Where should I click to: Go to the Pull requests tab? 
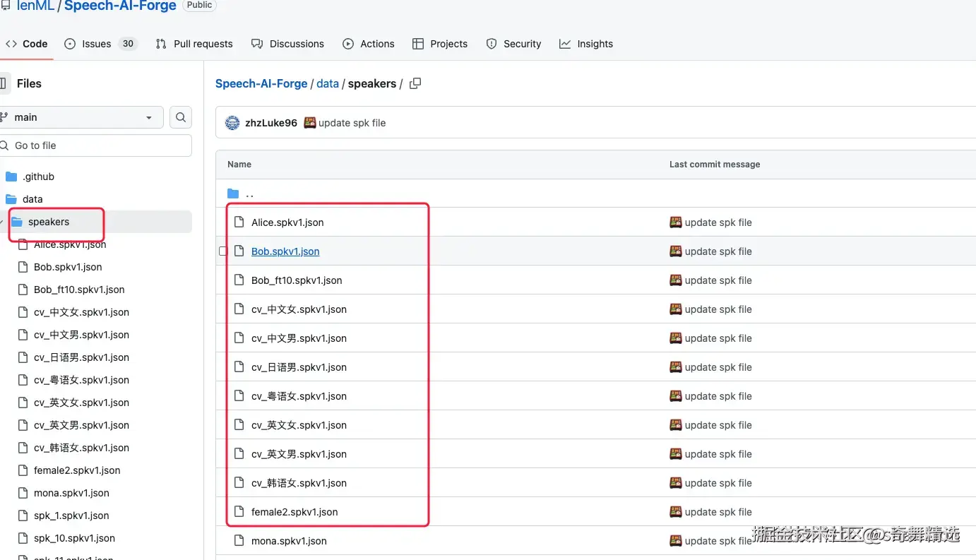(x=194, y=44)
